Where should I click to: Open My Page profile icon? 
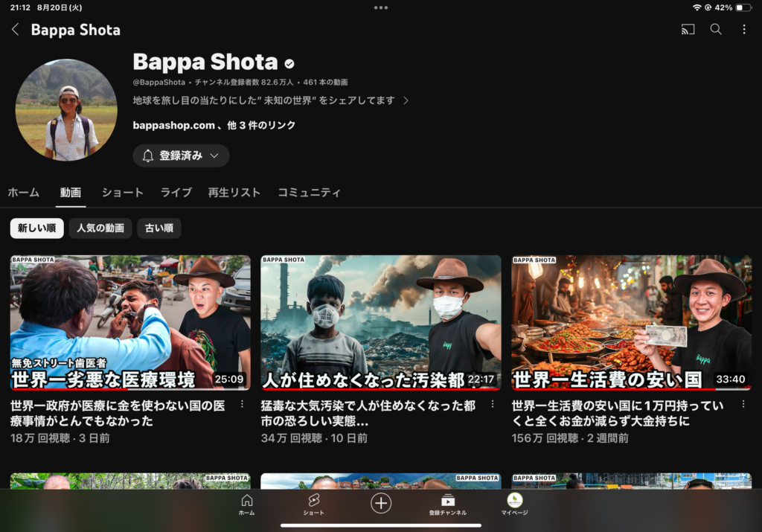point(514,504)
